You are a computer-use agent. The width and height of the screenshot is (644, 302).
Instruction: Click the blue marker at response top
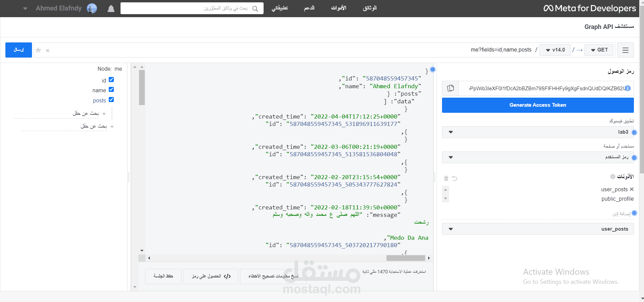point(433,69)
